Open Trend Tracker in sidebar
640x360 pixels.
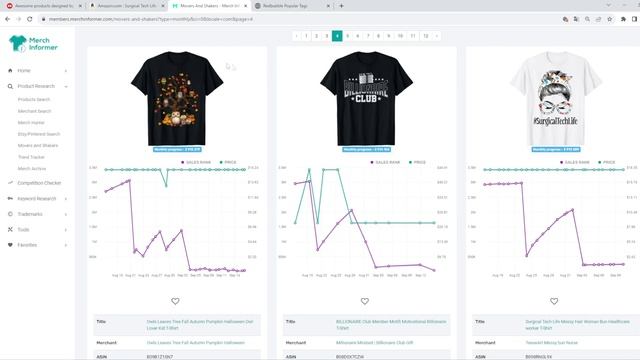pyautogui.click(x=31, y=157)
